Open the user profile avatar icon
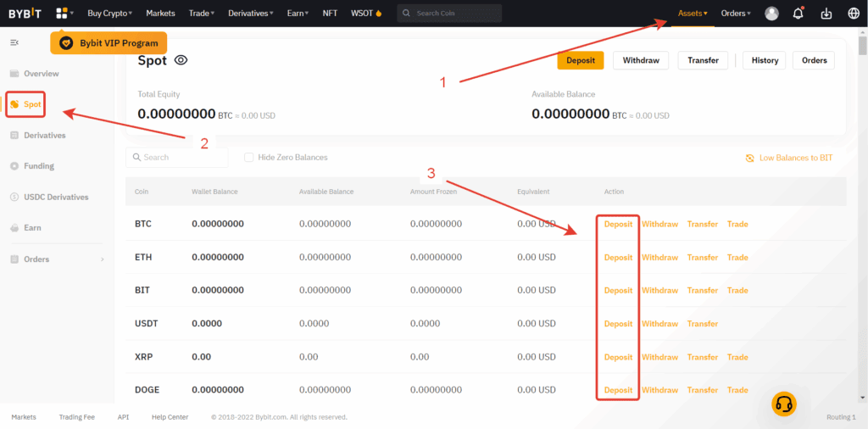The image size is (868, 429). tap(771, 14)
